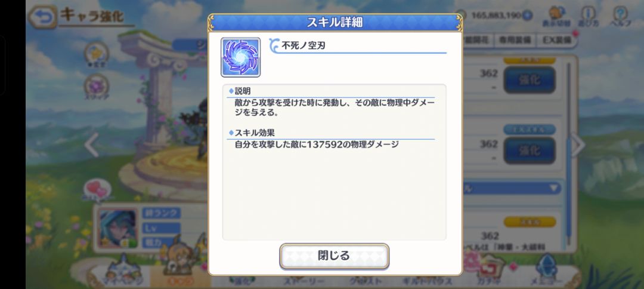This screenshot has height=289, width=644.
Task: Show previous character with left arrow
Action: (x=91, y=144)
